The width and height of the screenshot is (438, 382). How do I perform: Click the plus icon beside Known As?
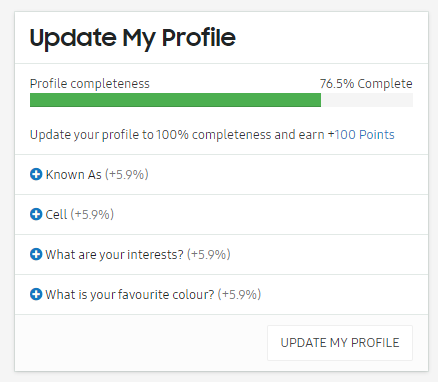[36, 174]
